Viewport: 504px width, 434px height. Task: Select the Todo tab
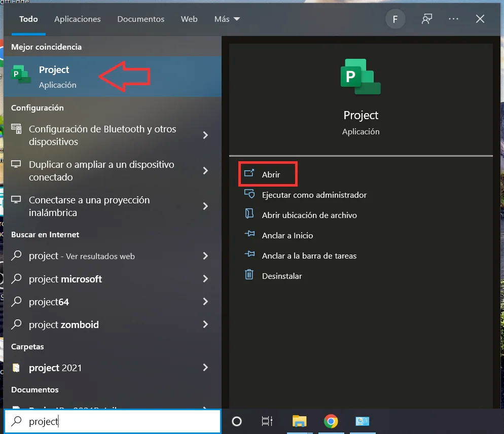tap(28, 19)
